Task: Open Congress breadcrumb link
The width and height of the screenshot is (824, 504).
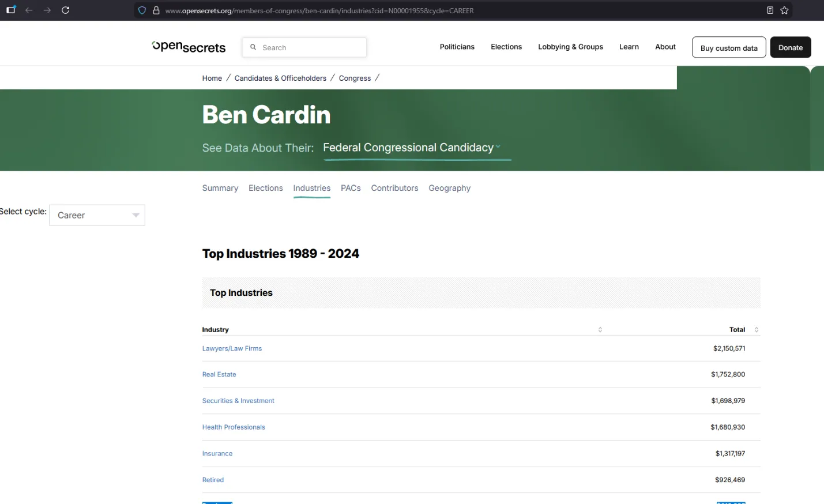Action: tap(355, 78)
